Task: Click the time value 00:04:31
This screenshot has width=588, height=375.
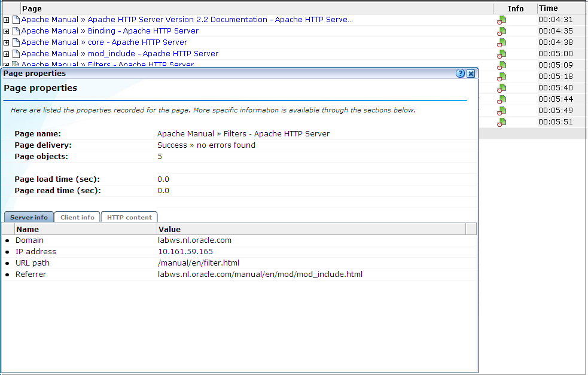Action: tap(556, 20)
